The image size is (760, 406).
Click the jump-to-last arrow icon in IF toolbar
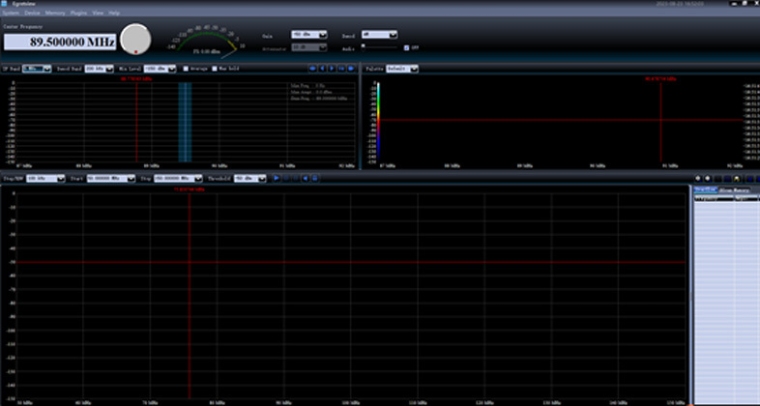pos(351,68)
